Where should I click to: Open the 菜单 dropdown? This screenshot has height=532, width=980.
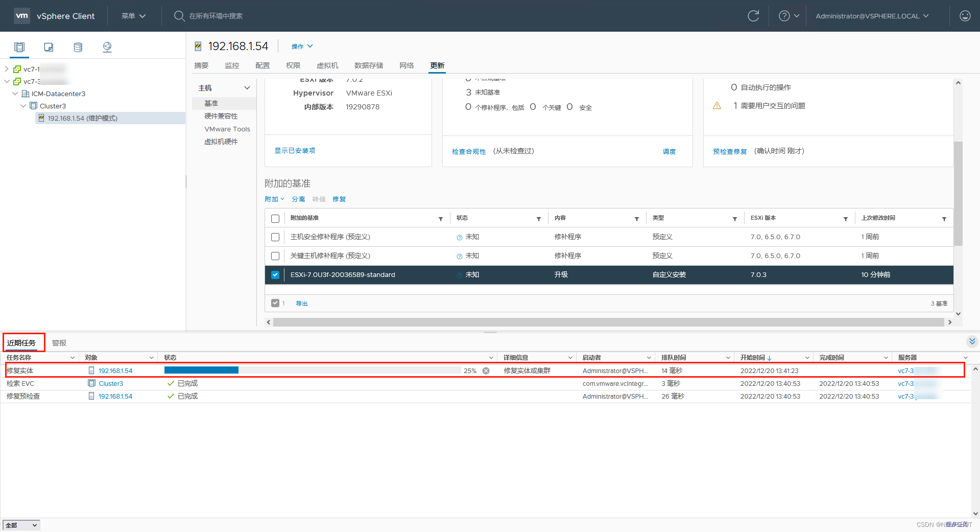(x=134, y=16)
